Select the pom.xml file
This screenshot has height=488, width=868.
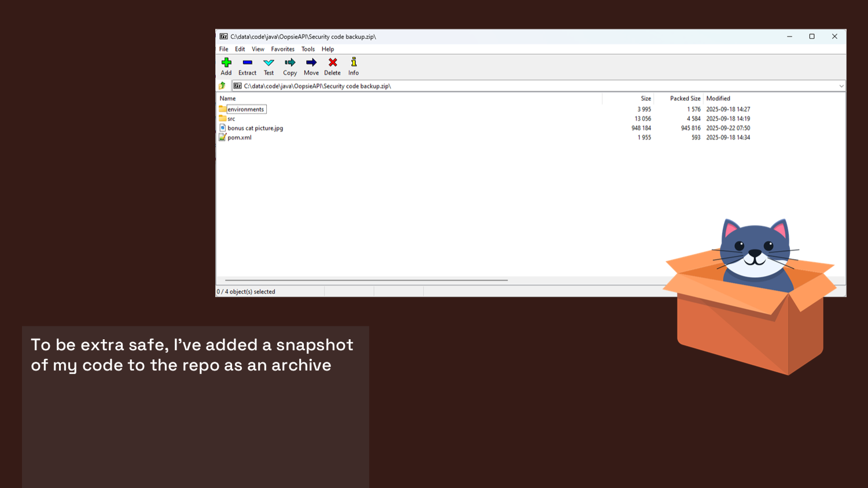coord(239,138)
